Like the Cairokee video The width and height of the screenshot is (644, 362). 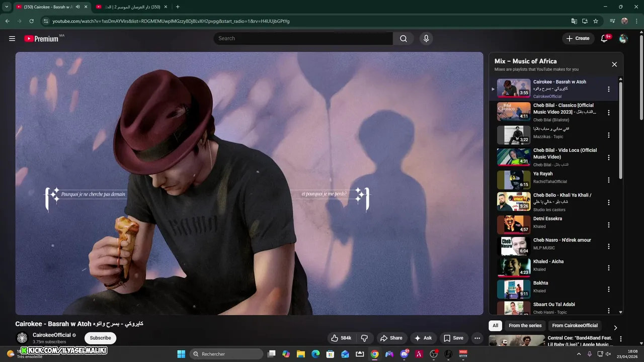(x=341, y=338)
